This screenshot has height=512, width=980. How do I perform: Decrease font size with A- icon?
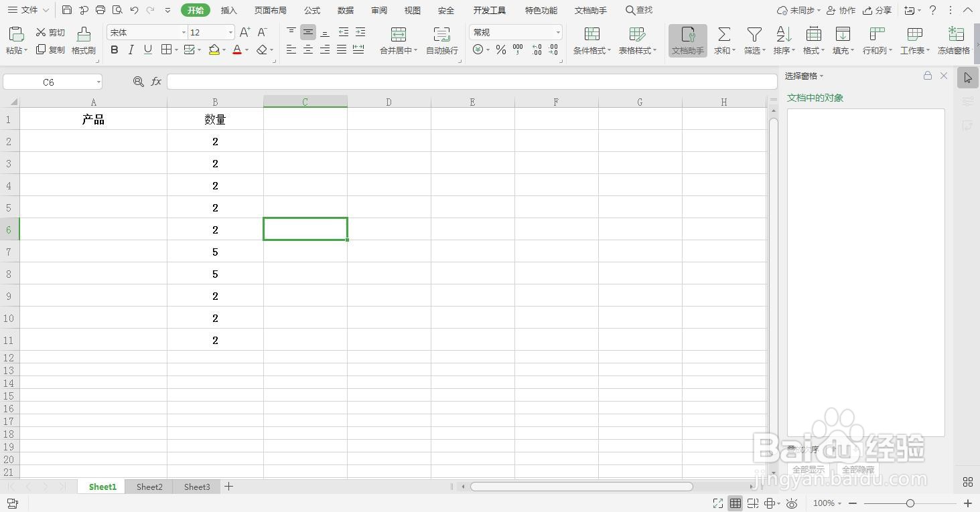[263, 32]
